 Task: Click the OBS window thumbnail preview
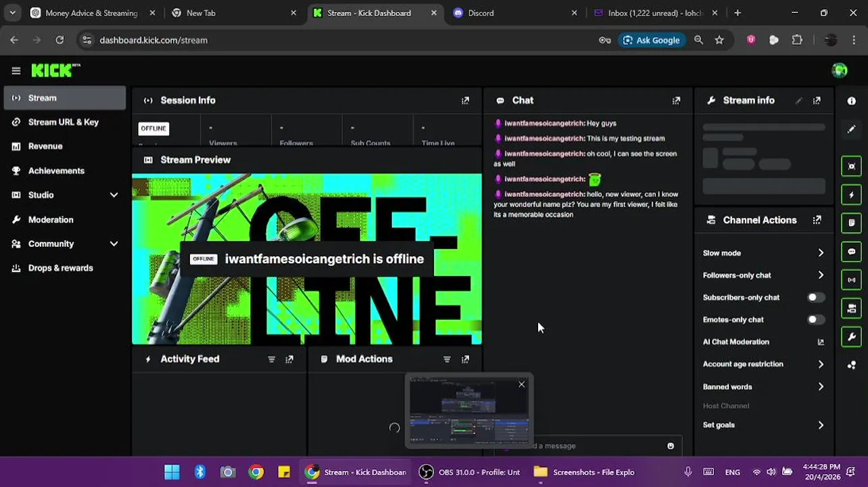coord(469,411)
